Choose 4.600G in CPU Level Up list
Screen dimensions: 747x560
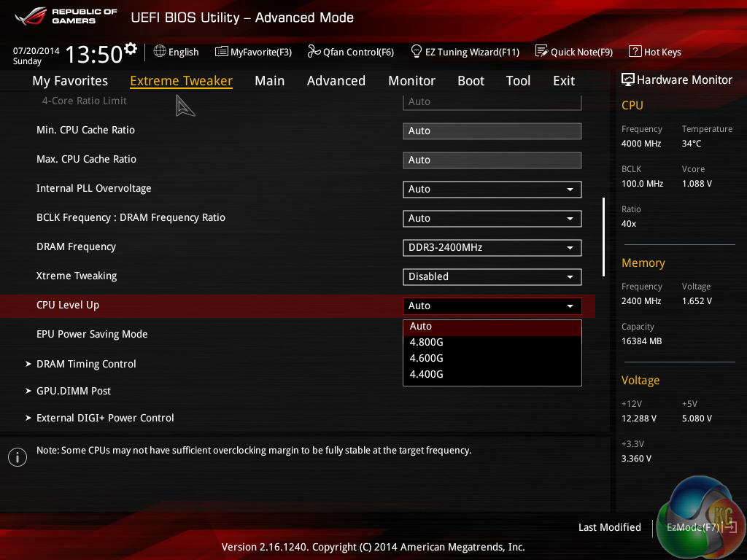tap(492, 358)
